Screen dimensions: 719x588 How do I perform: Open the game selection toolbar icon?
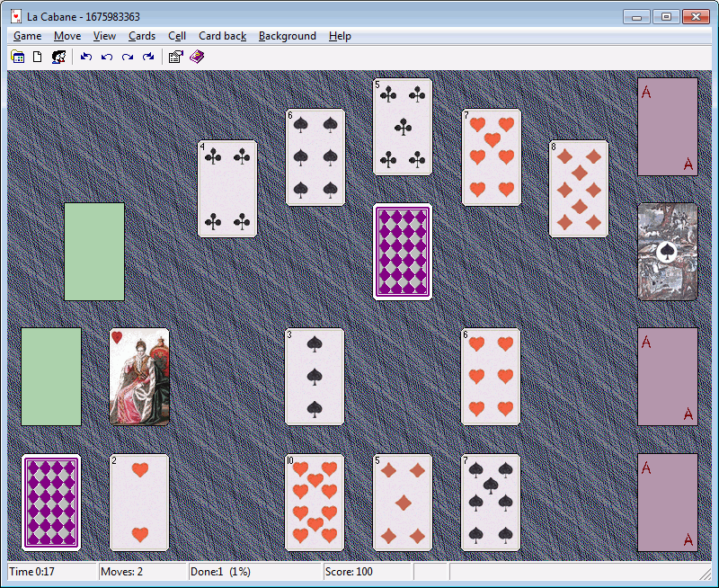(x=17, y=57)
